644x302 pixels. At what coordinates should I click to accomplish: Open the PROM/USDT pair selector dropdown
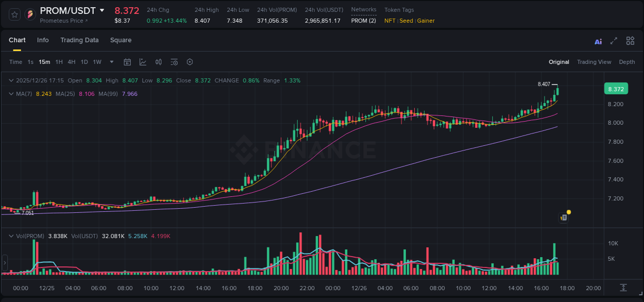(x=102, y=10)
